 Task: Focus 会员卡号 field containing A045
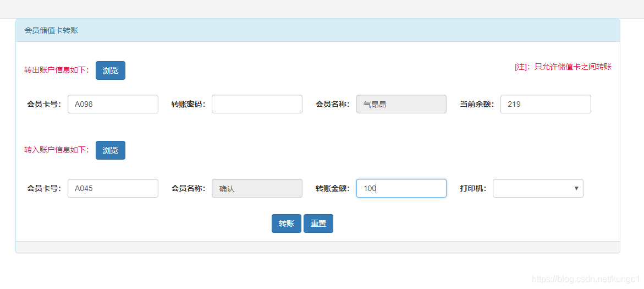[113, 188]
